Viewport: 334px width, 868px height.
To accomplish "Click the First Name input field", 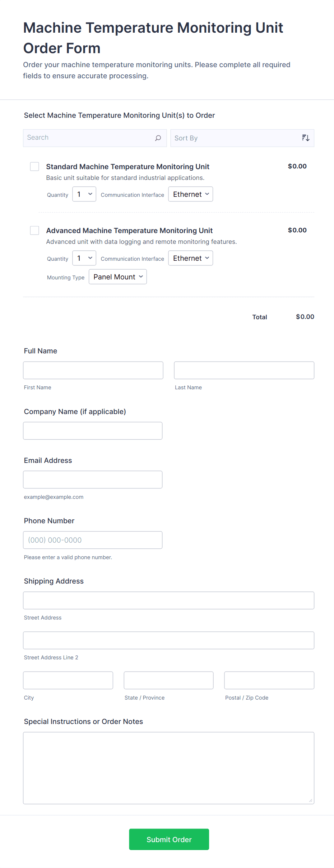I will 93,370.
